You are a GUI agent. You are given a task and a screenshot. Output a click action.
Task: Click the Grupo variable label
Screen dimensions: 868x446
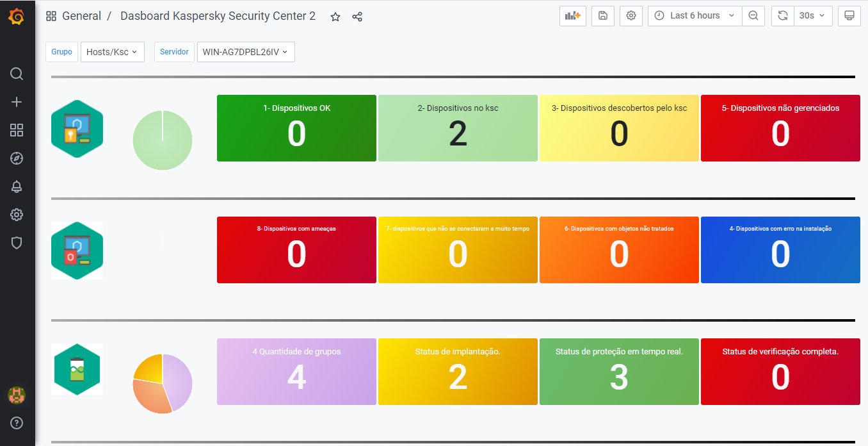61,52
